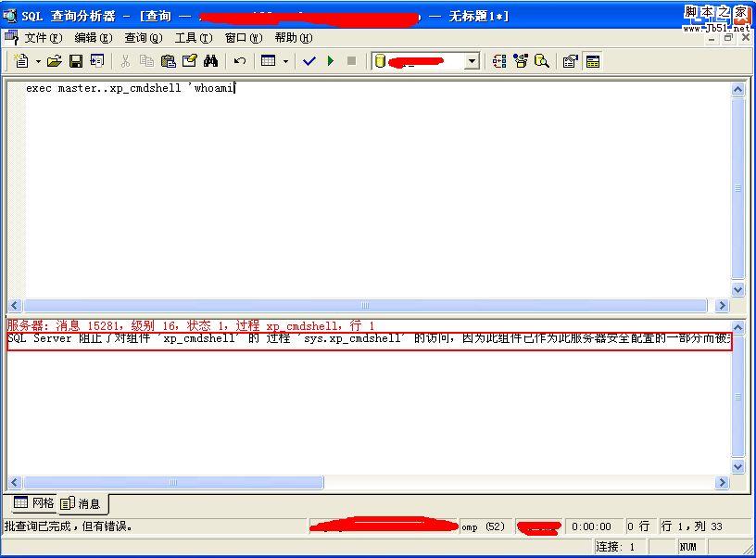The image size is (756, 558).
Task: Create a new query with the New icon
Action: coord(20,60)
